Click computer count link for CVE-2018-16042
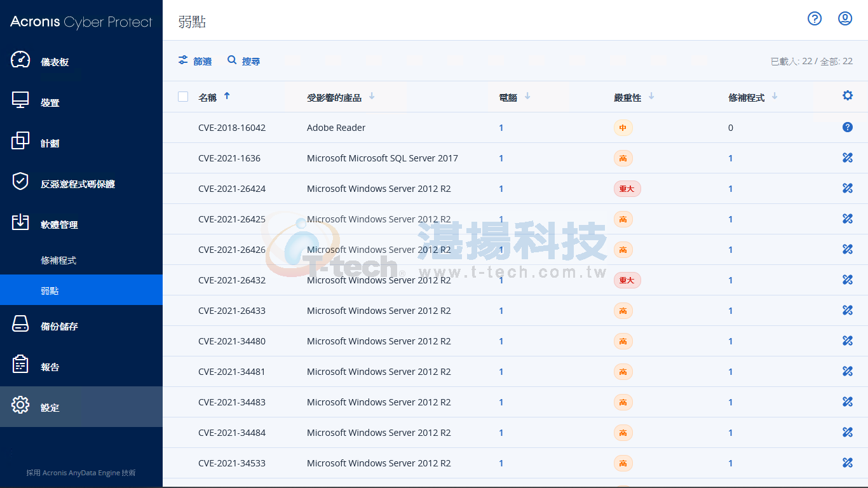 pyautogui.click(x=501, y=128)
